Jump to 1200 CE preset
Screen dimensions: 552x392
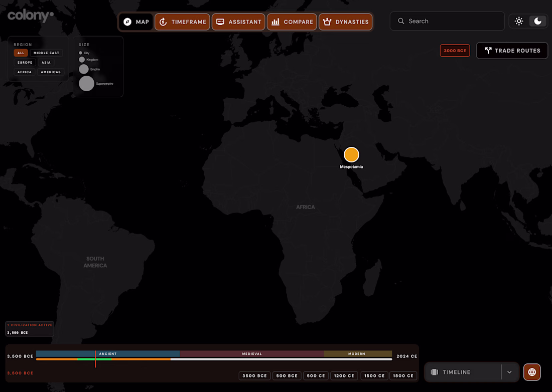(344, 375)
